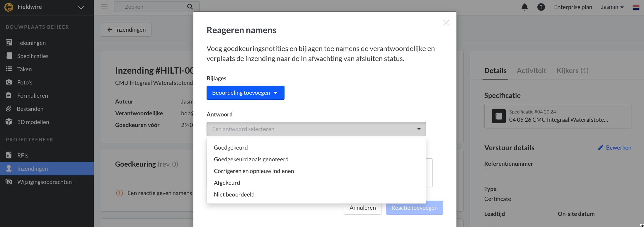Image resolution: width=644 pixels, height=227 pixels.
Task: Click the RFIs document icon
Action: pyautogui.click(x=9, y=155)
